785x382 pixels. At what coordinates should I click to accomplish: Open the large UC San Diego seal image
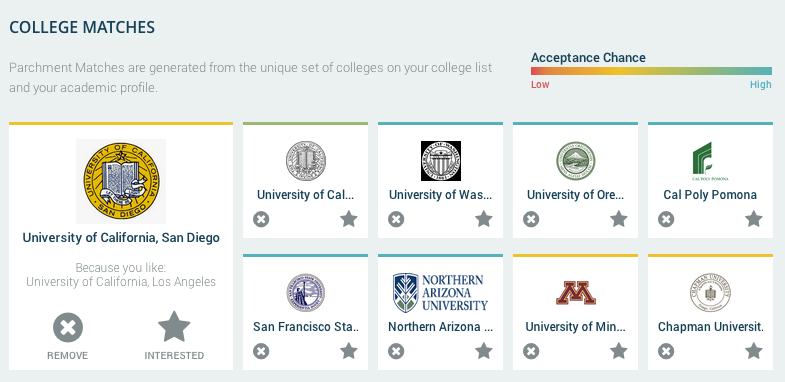pyautogui.click(x=121, y=181)
